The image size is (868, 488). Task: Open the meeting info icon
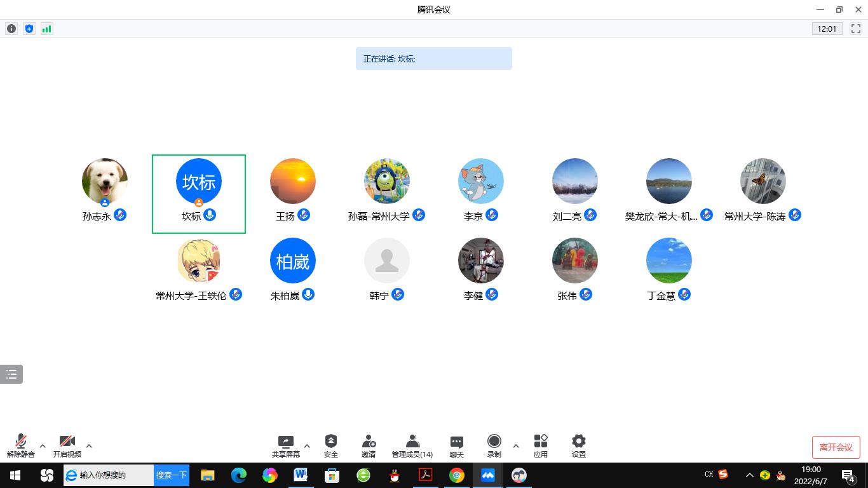11,29
